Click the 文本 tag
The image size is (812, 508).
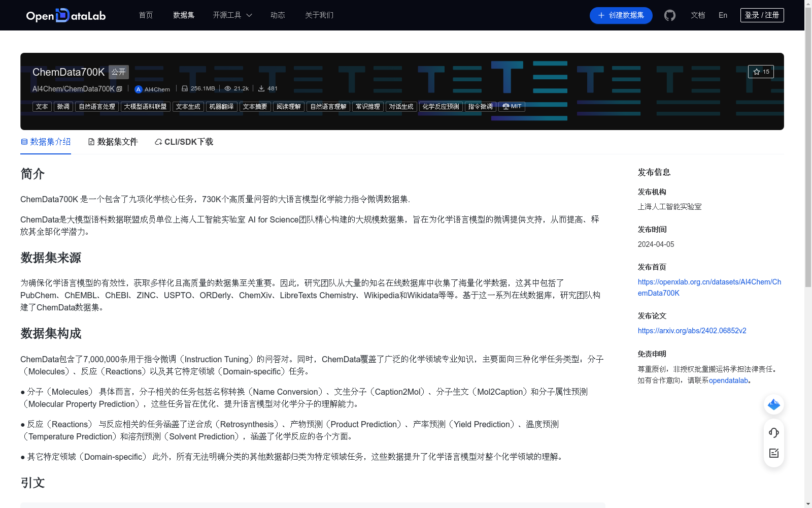[42, 107]
